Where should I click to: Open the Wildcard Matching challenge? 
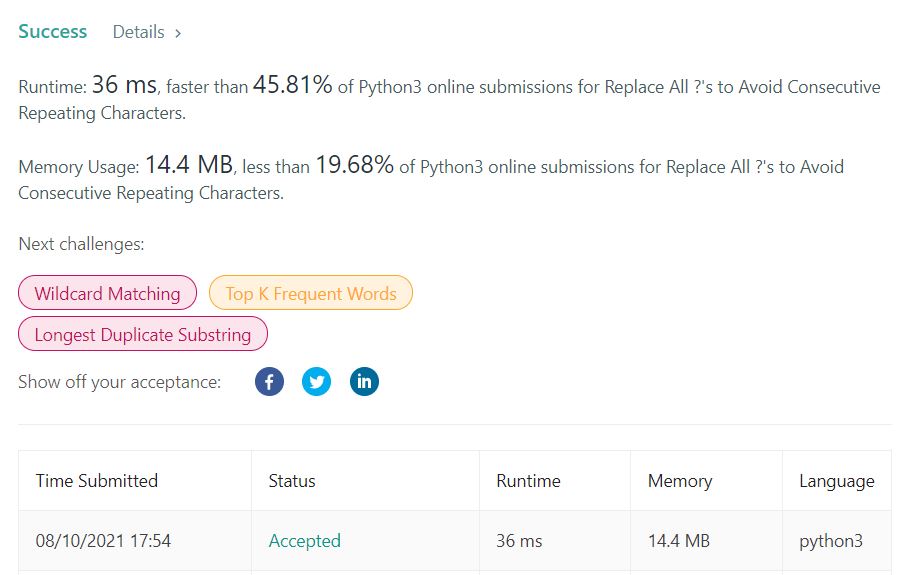pyautogui.click(x=107, y=294)
